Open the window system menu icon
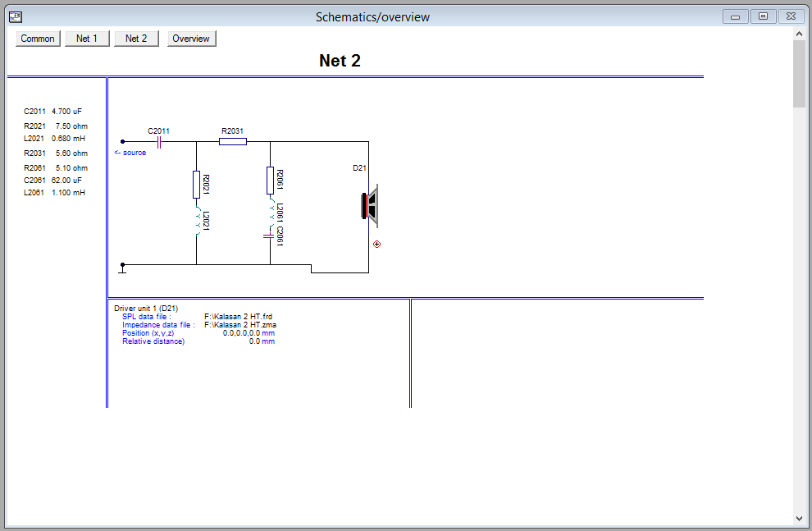The width and height of the screenshot is (812, 531). (15, 16)
